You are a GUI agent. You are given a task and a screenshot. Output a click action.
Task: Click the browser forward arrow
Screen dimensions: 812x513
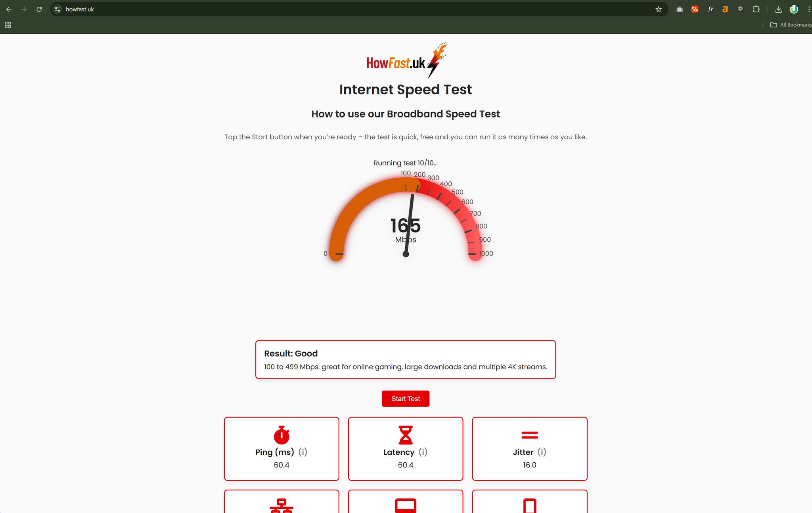[24, 9]
